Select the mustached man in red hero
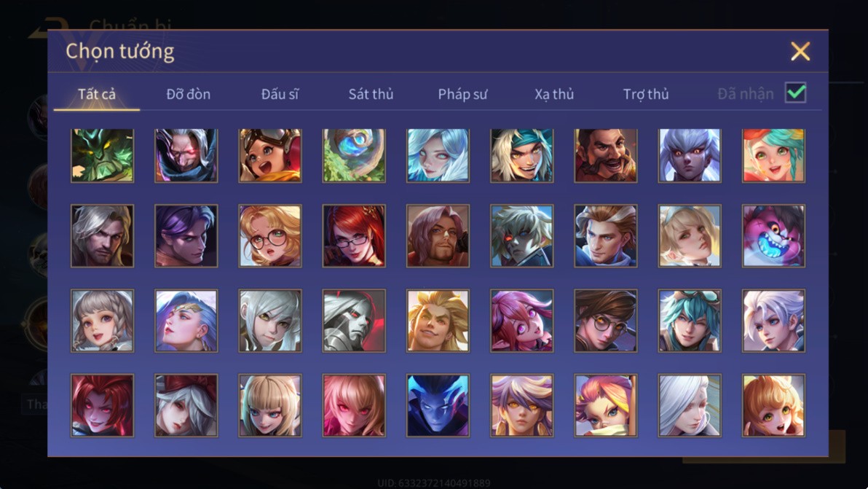Viewport: 868px width, 489px height. pyautogui.click(x=606, y=156)
